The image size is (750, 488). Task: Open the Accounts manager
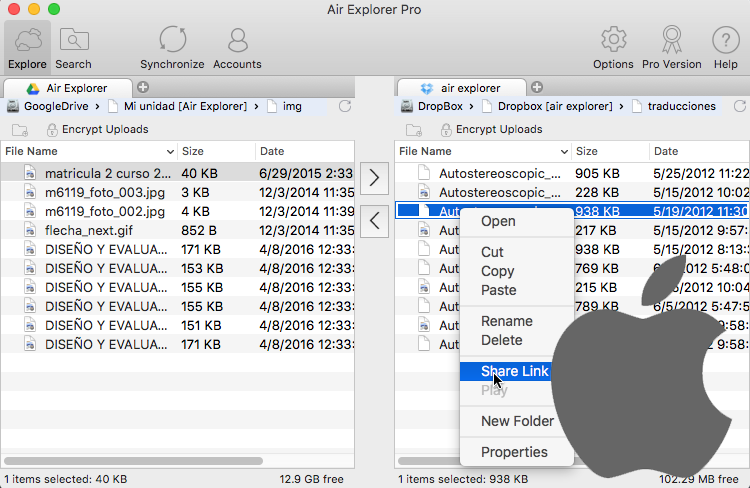point(237,47)
